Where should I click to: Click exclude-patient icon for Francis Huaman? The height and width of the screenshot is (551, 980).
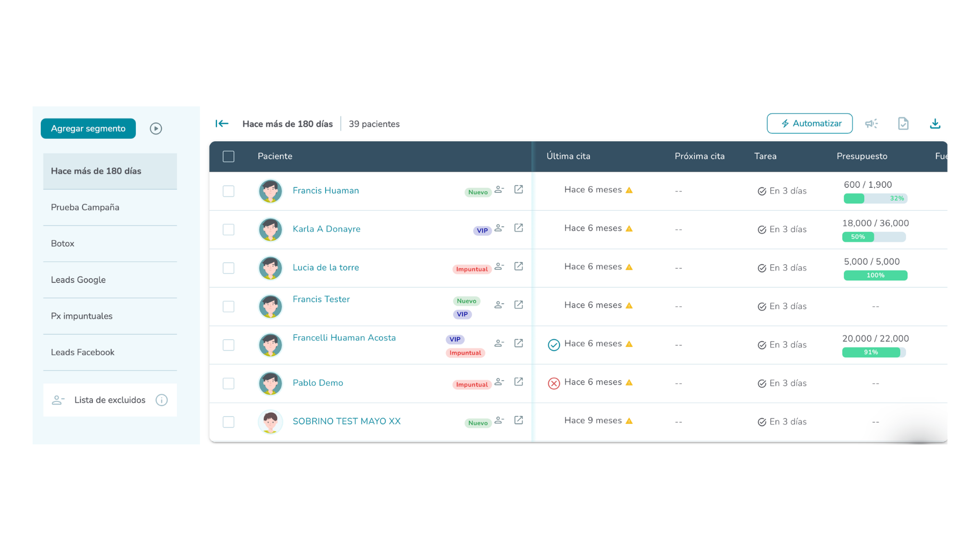499,189
